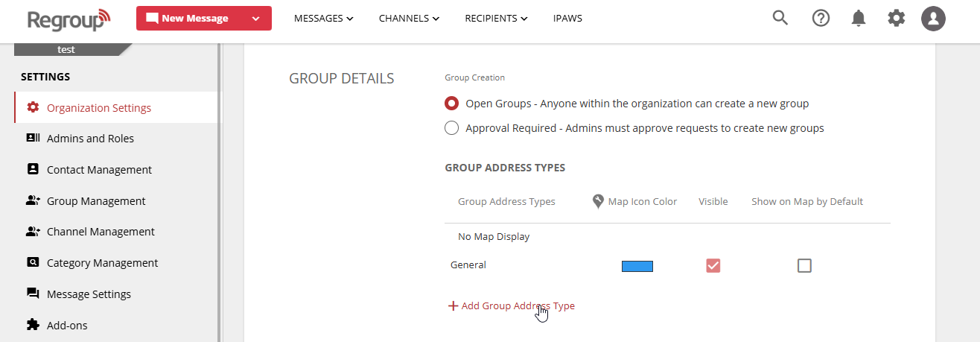
Task: Select the Approval Required radio option
Action: coord(451,128)
